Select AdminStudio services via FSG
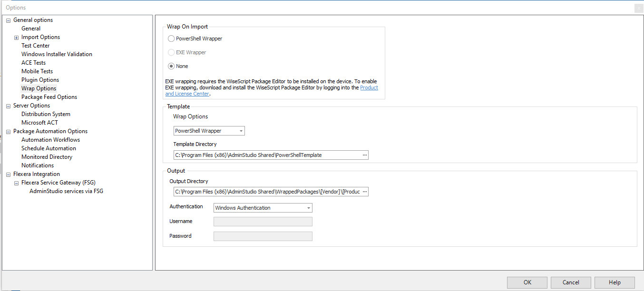 (x=66, y=191)
